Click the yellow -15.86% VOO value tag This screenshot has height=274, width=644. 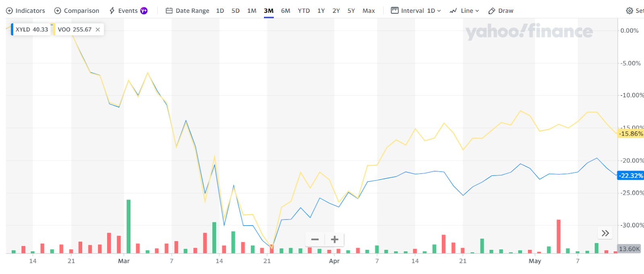[x=631, y=134]
